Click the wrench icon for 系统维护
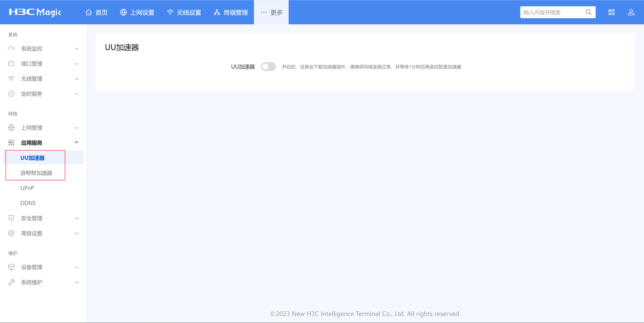 (x=11, y=282)
